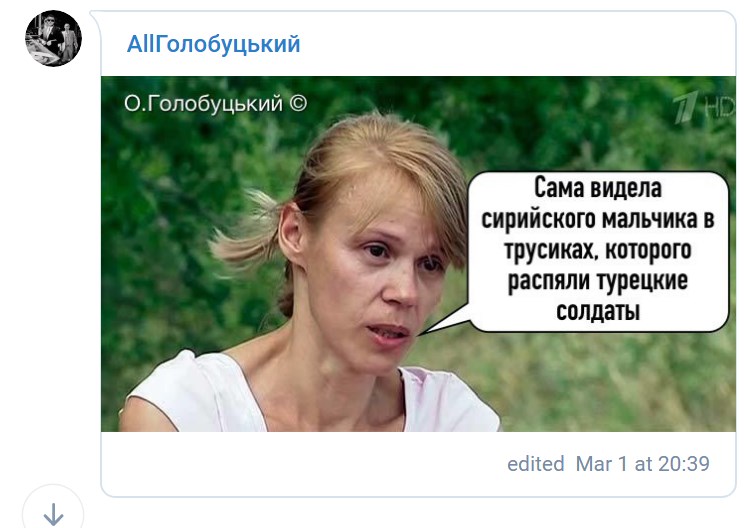
Task: Click the Channel One HD logo in the photo
Action: click(704, 108)
